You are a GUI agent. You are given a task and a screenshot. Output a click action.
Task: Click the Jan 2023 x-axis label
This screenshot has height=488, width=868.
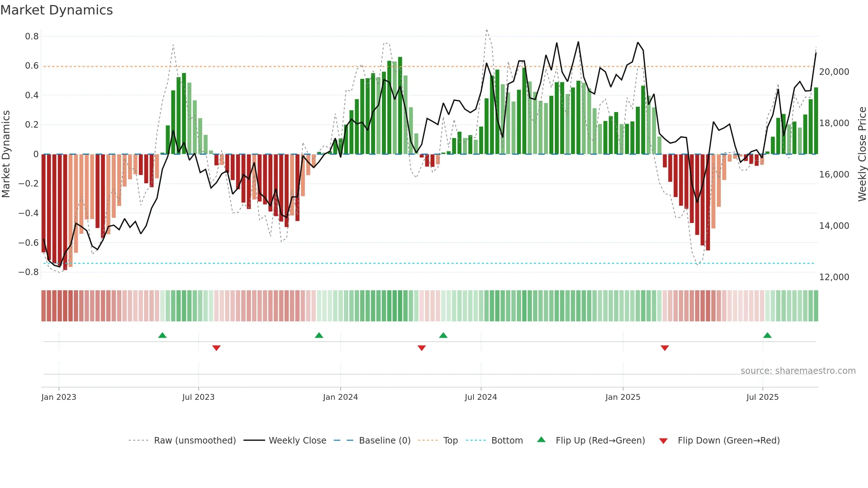[x=59, y=397]
